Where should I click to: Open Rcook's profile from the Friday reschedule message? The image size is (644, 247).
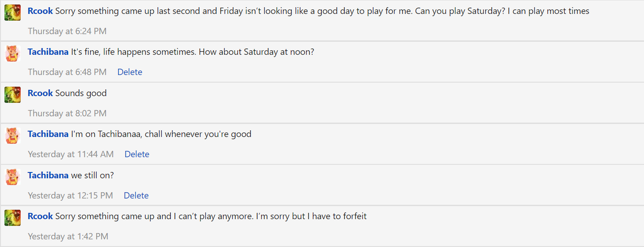point(40,11)
